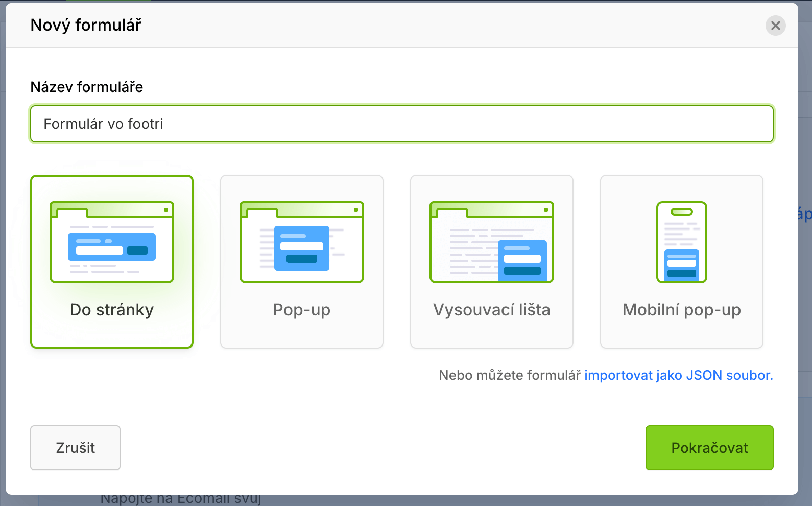Viewport: 812px width, 506px height.
Task: Open the importovat jako JSON soubor link
Action: pos(679,375)
